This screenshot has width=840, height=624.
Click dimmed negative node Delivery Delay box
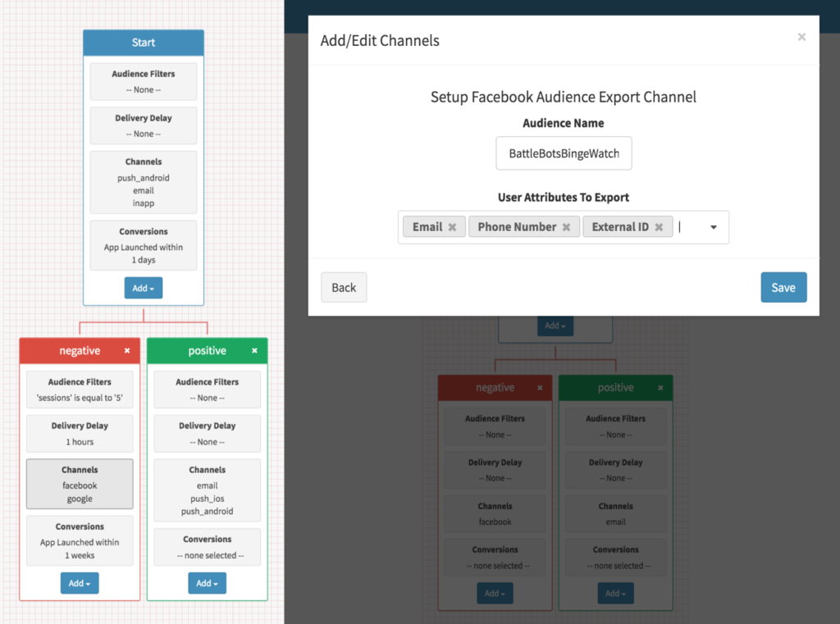tap(495, 470)
